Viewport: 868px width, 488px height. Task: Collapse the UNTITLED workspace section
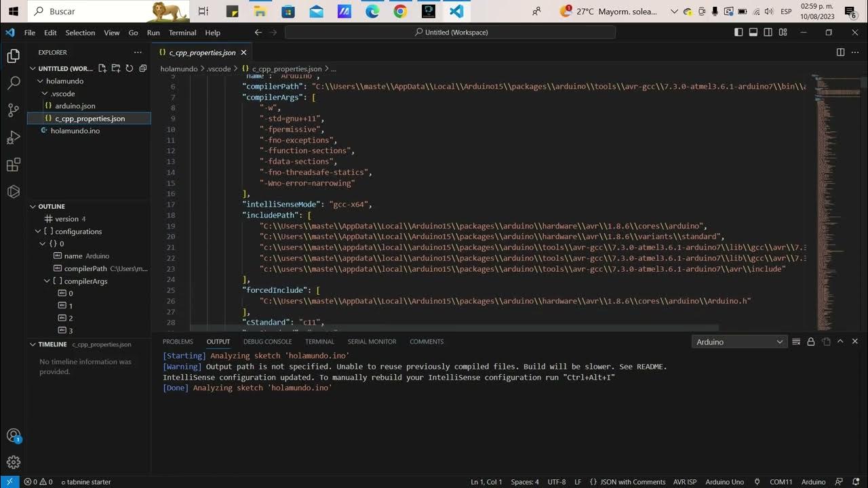point(33,68)
